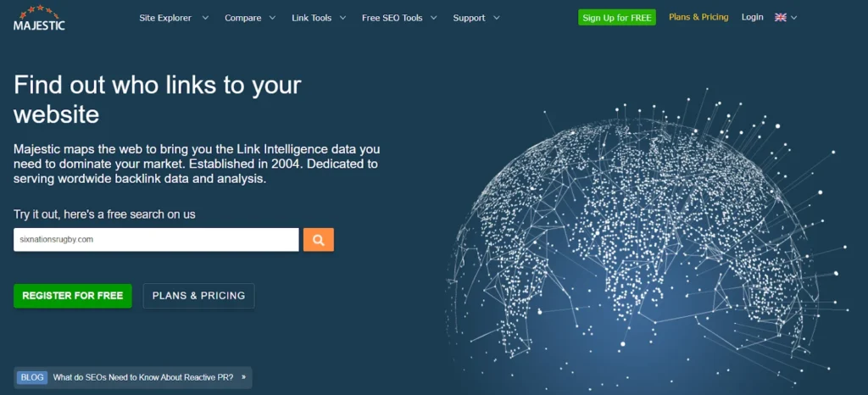Expand the Site Explorer dropdown arrow
The width and height of the screenshot is (868, 395).
point(205,18)
